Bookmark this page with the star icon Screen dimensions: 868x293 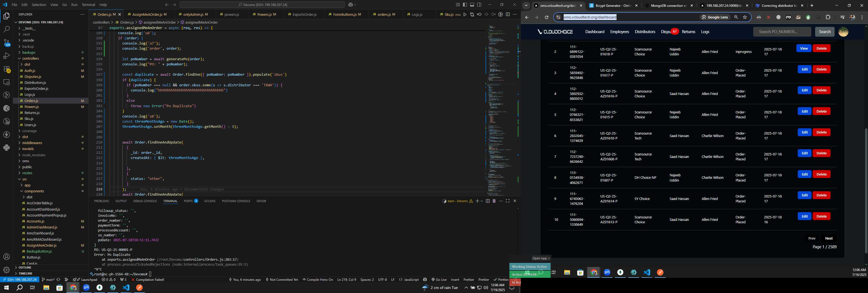click(x=745, y=17)
